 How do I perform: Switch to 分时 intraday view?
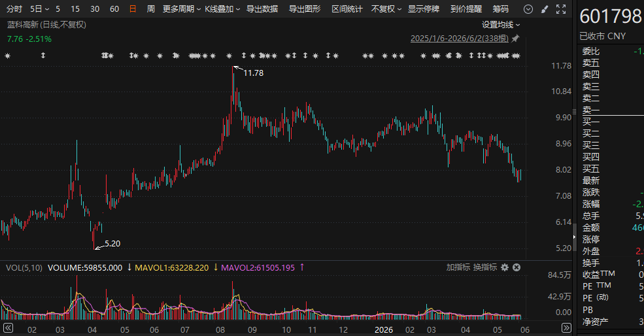[14, 9]
